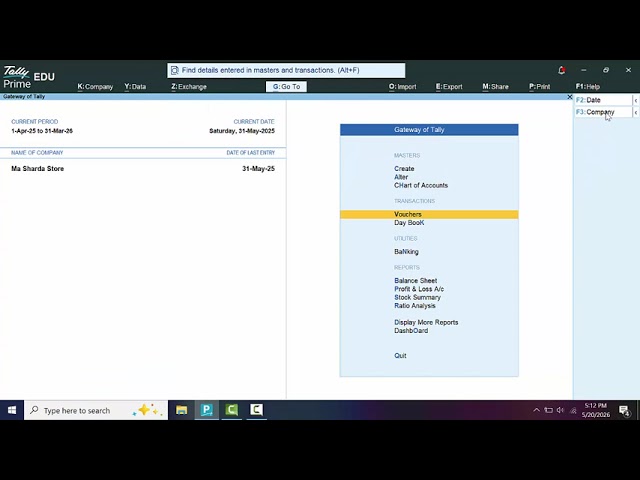Viewport: 640px width, 480px height.
Task: Expand the F3 Company side arrow
Action: 636,112
